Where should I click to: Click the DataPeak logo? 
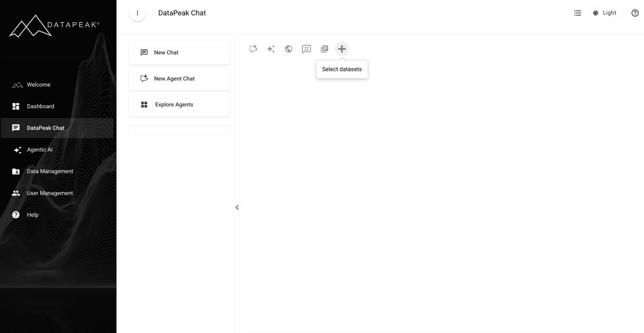pyautogui.click(x=54, y=26)
